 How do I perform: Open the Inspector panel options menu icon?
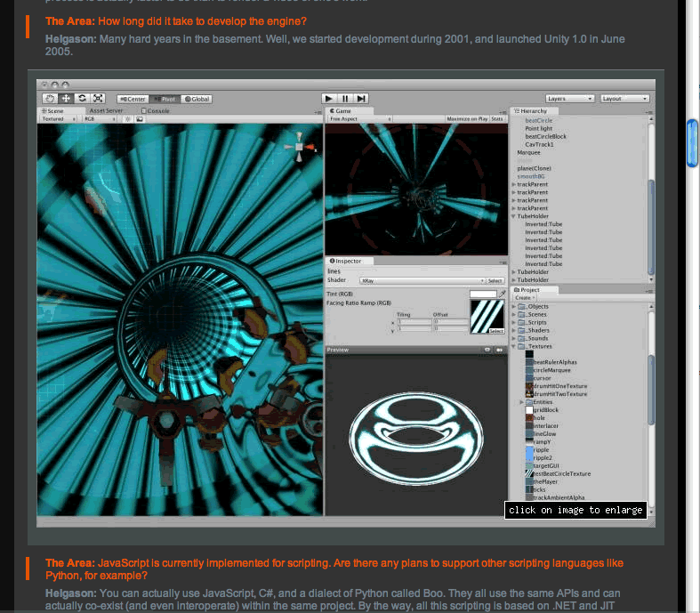tap(503, 262)
